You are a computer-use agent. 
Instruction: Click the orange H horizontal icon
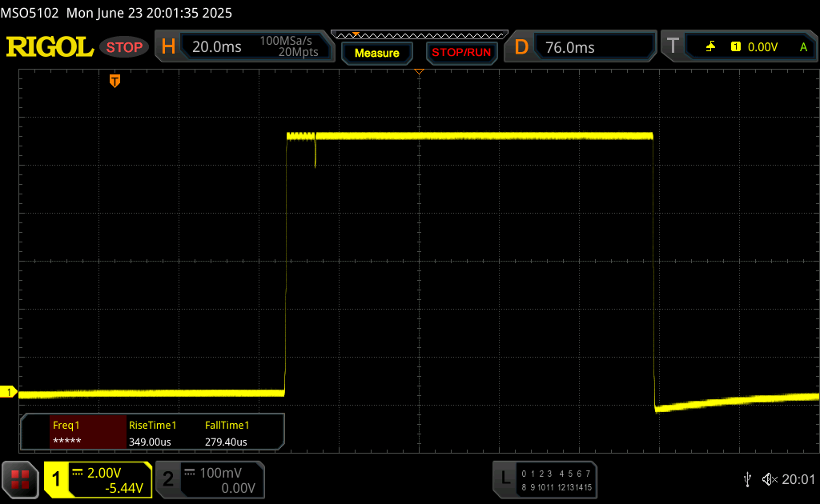168,47
